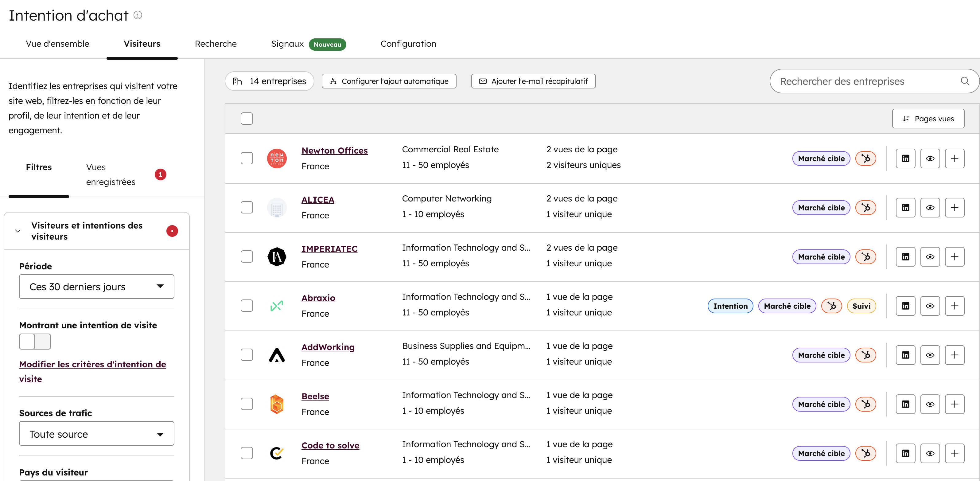
Task: Switch to the Signaux tab
Action: [287, 44]
